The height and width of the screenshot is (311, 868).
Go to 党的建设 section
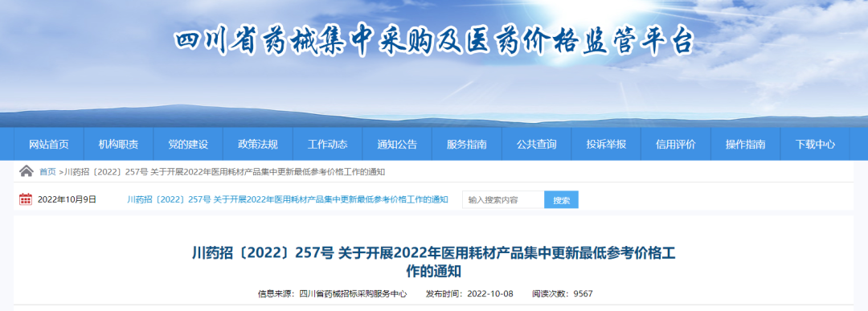pos(188,145)
